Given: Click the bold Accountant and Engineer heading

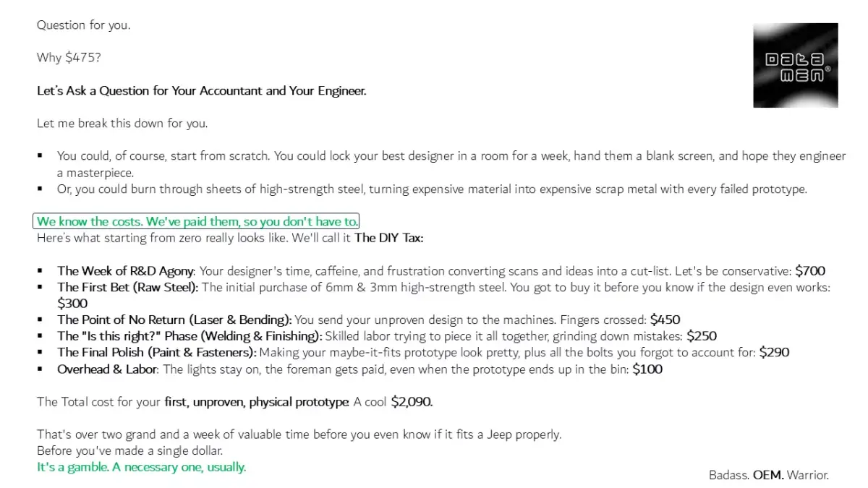Looking at the screenshot, I should click(x=201, y=91).
